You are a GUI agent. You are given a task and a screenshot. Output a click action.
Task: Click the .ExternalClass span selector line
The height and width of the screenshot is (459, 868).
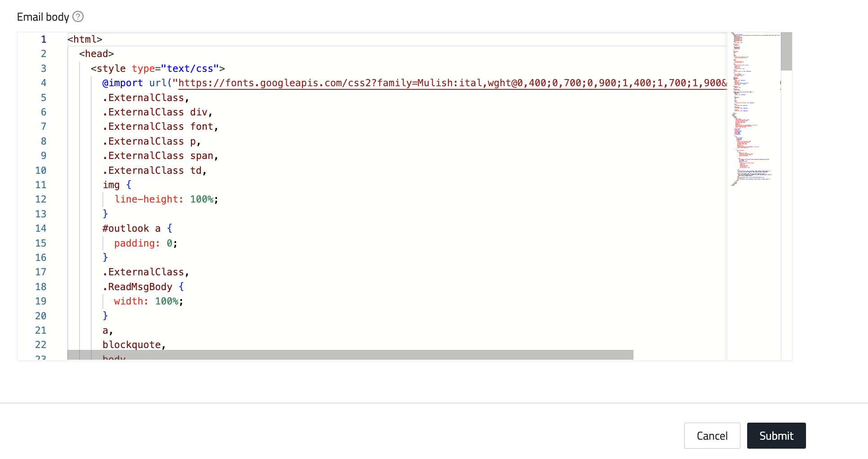(160, 156)
